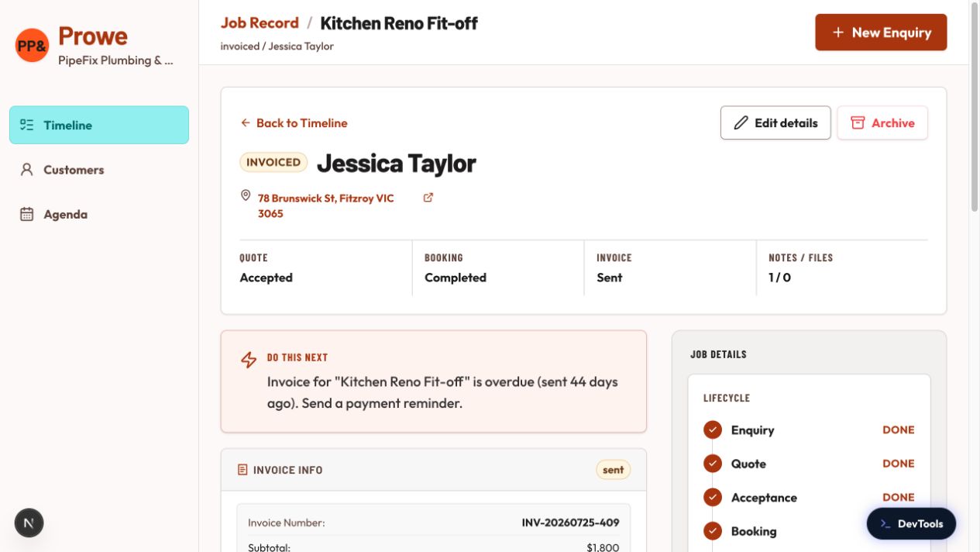The height and width of the screenshot is (552, 980).
Task: Click the 'sent' invoice status pill
Action: click(x=613, y=470)
